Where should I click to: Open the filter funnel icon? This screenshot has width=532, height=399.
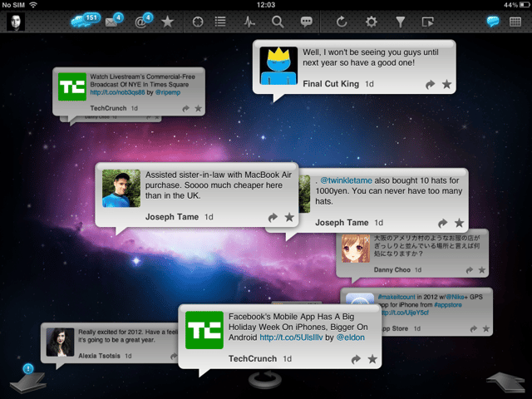pos(401,22)
